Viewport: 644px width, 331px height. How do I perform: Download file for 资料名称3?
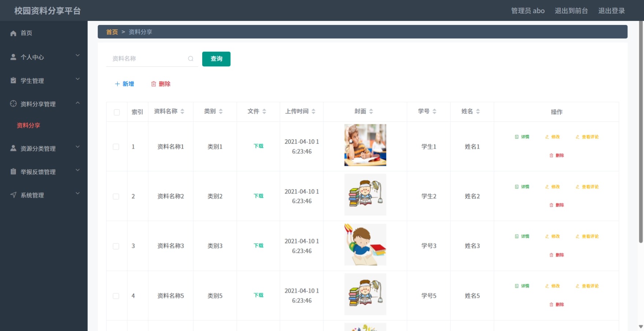point(259,245)
